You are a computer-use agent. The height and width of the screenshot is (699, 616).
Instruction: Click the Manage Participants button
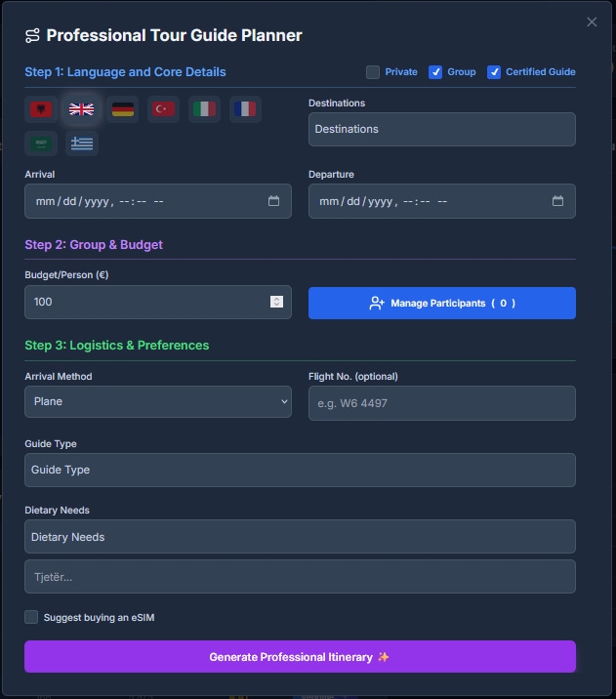click(441, 303)
